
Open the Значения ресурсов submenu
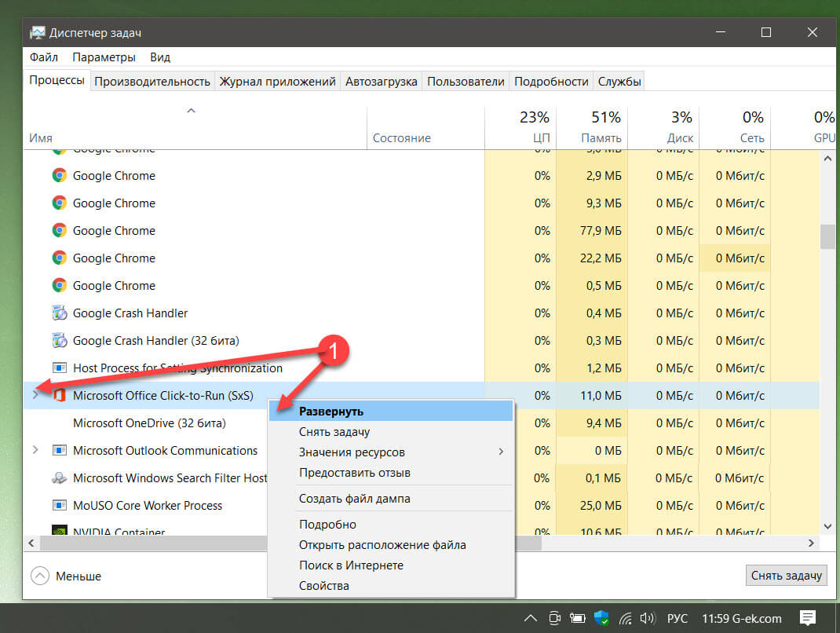coord(390,452)
